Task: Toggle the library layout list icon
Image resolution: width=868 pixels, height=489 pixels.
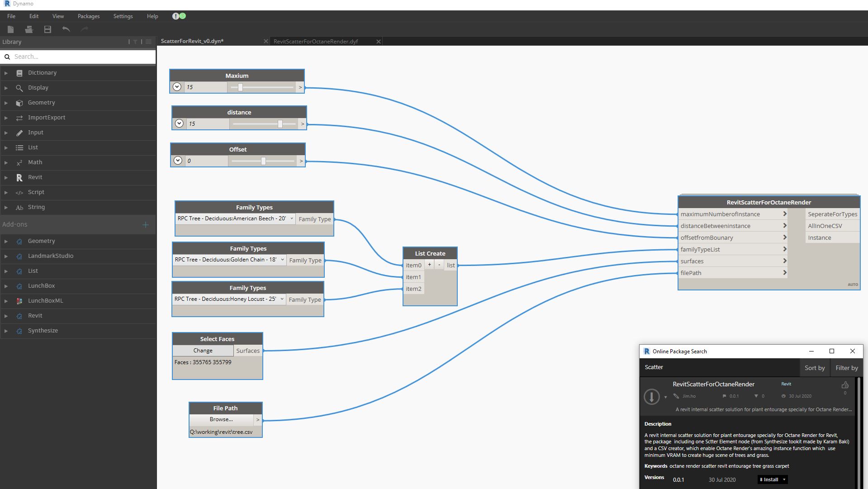Action: coord(148,42)
